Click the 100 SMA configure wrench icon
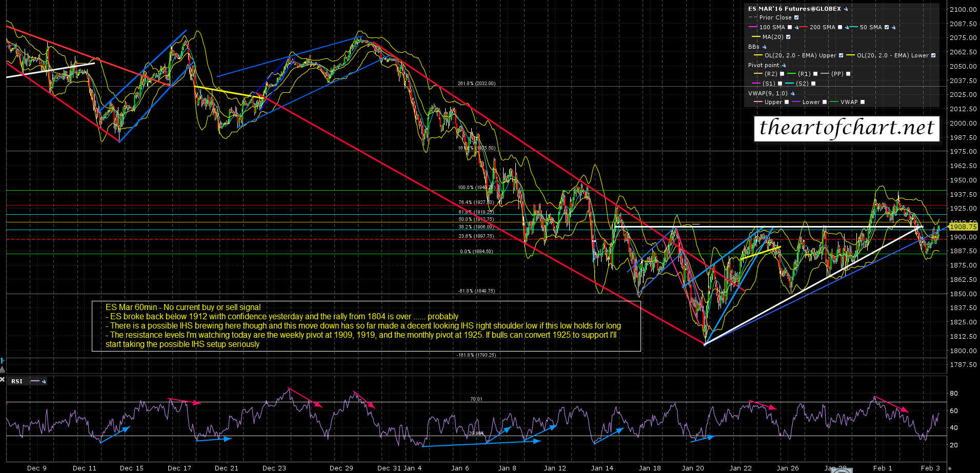 click(797, 27)
